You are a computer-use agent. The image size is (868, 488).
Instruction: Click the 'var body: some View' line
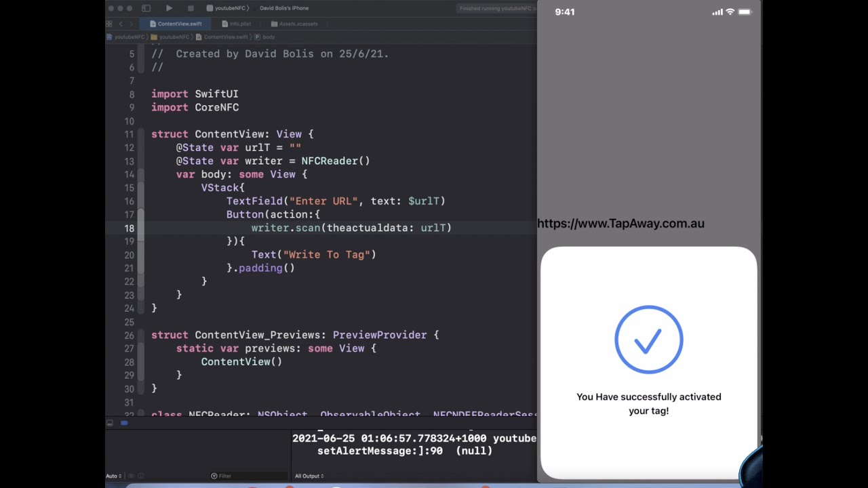pos(241,174)
